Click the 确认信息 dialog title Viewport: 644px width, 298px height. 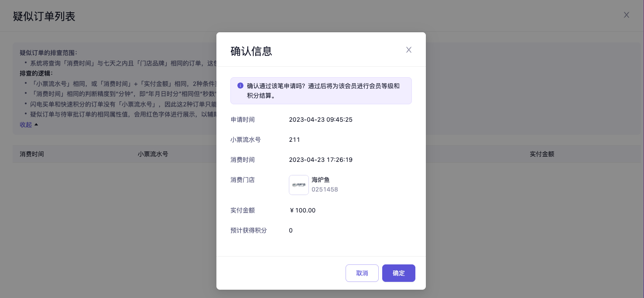coord(251,51)
